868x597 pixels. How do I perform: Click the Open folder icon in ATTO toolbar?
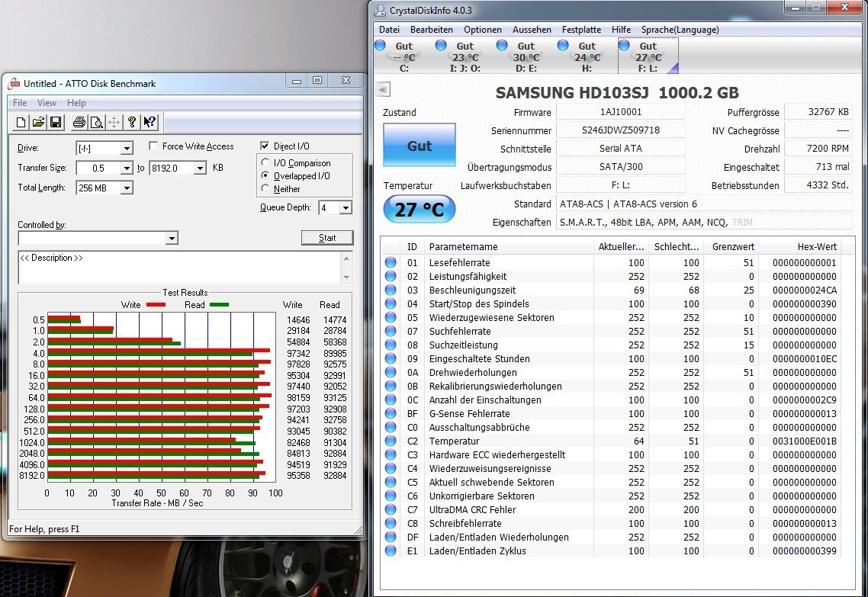38,122
